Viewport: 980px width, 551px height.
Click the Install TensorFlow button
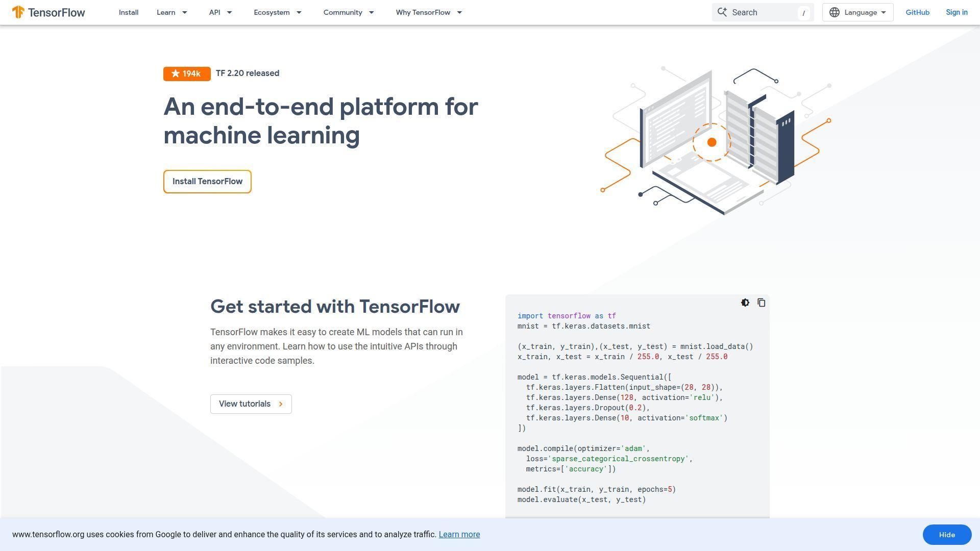(207, 181)
